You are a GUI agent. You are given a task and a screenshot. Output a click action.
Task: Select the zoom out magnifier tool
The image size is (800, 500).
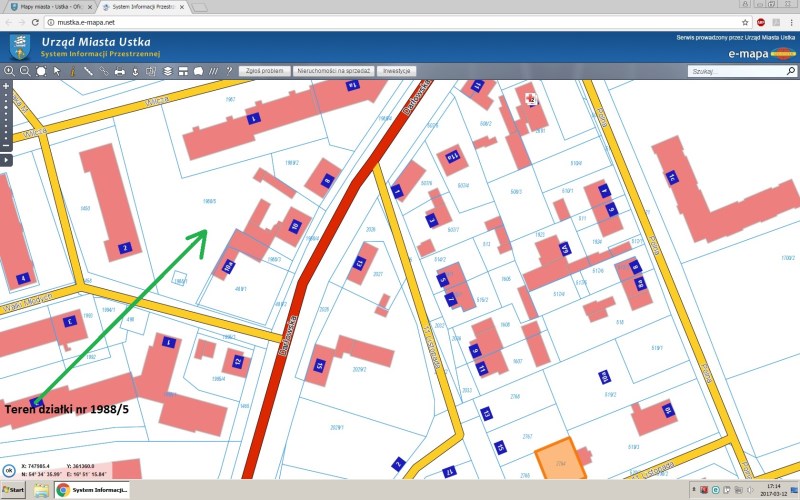click(25, 71)
